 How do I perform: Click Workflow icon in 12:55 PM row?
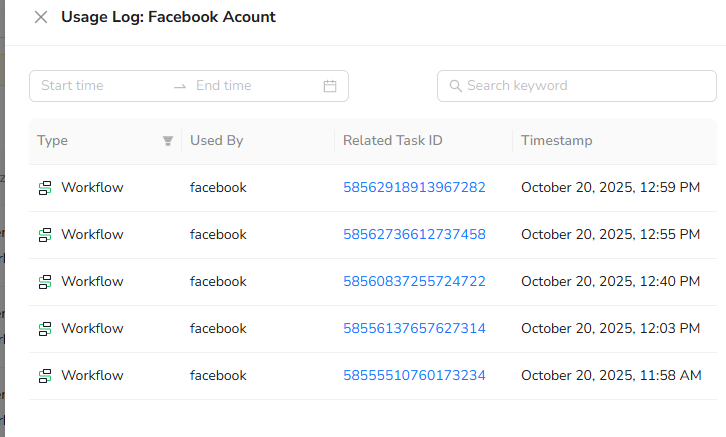click(x=45, y=235)
